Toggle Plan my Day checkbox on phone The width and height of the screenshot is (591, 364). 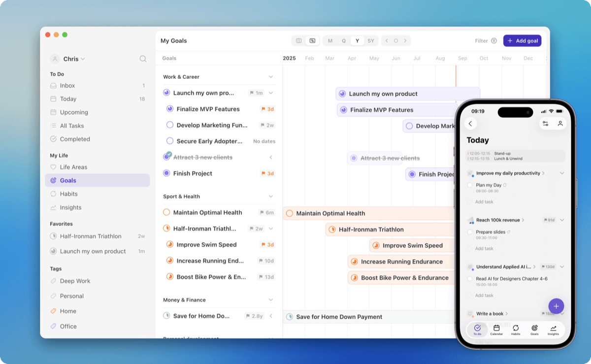click(x=470, y=186)
